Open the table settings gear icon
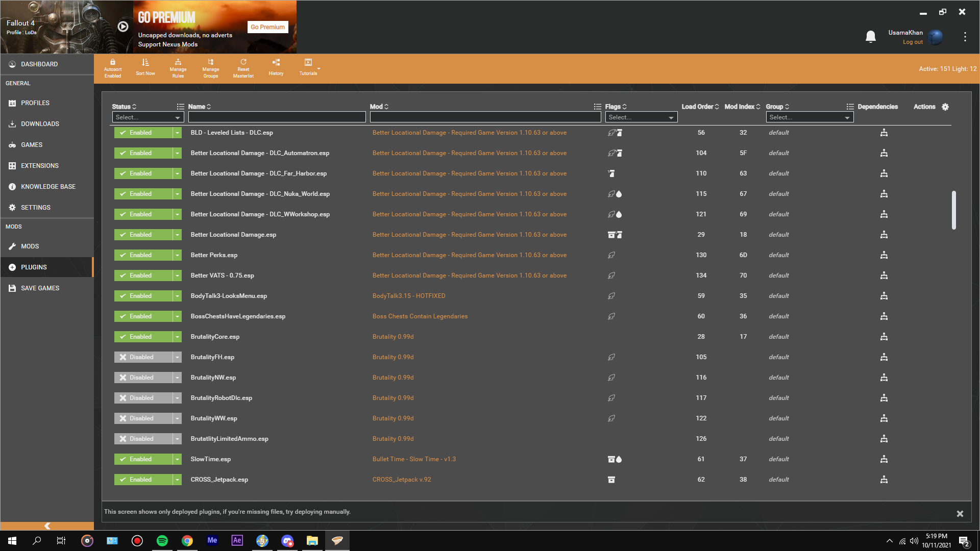 [x=945, y=107]
